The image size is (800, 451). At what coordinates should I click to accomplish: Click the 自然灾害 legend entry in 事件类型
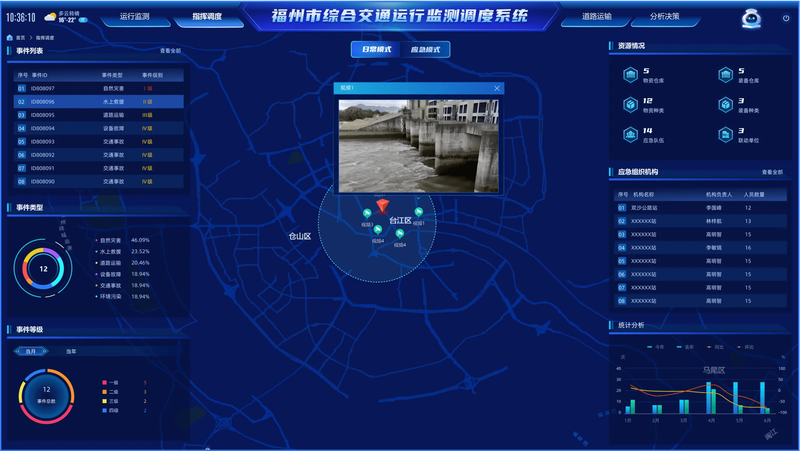coord(122,240)
